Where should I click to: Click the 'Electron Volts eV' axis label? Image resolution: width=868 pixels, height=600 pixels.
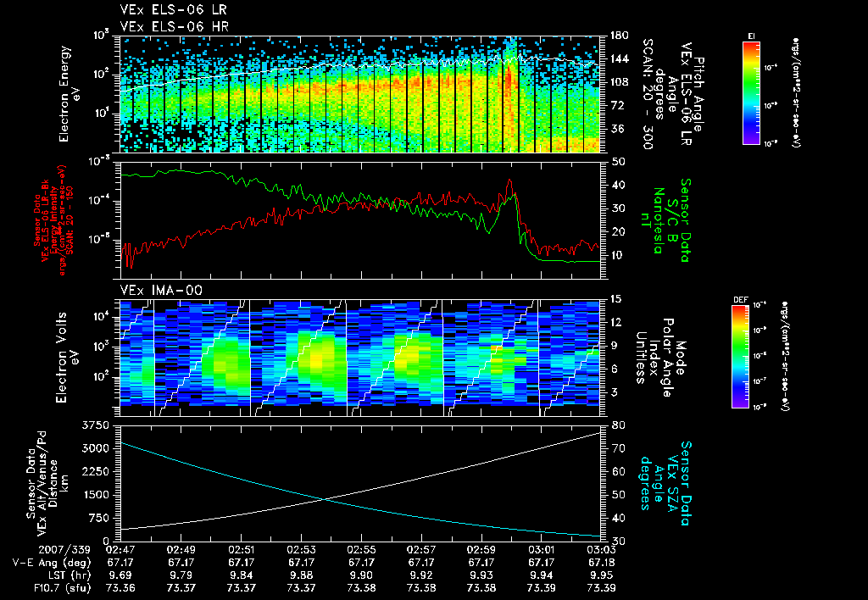coord(67,358)
